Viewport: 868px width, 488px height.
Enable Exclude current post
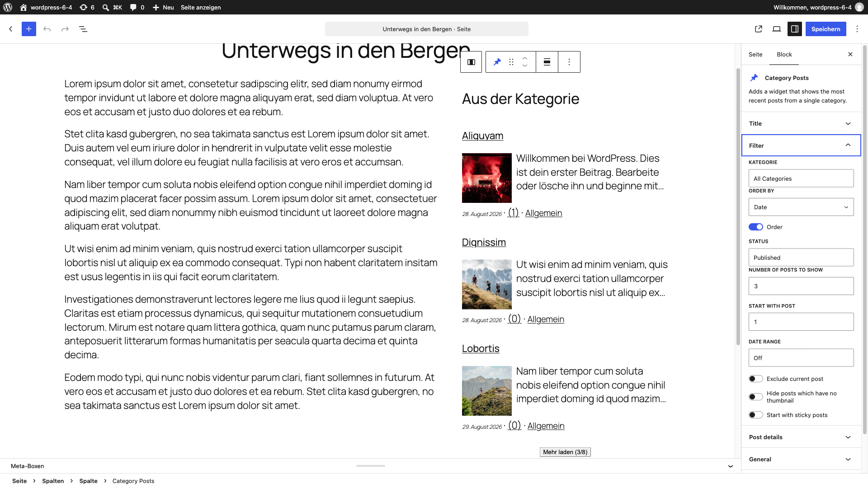click(756, 379)
